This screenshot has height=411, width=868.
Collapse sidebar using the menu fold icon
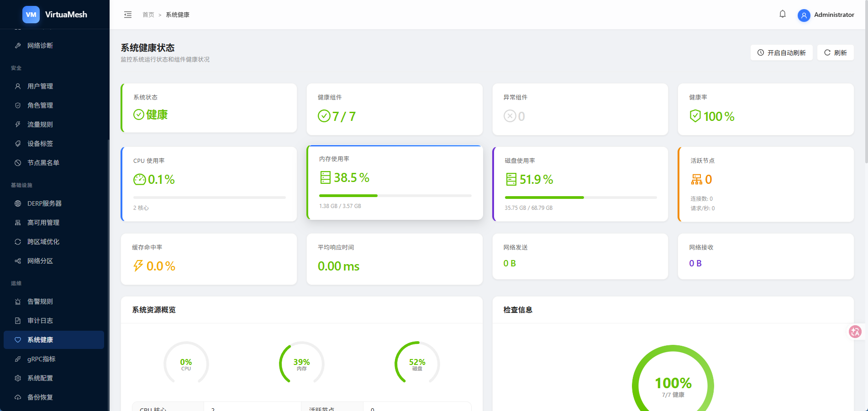[x=128, y=15]
